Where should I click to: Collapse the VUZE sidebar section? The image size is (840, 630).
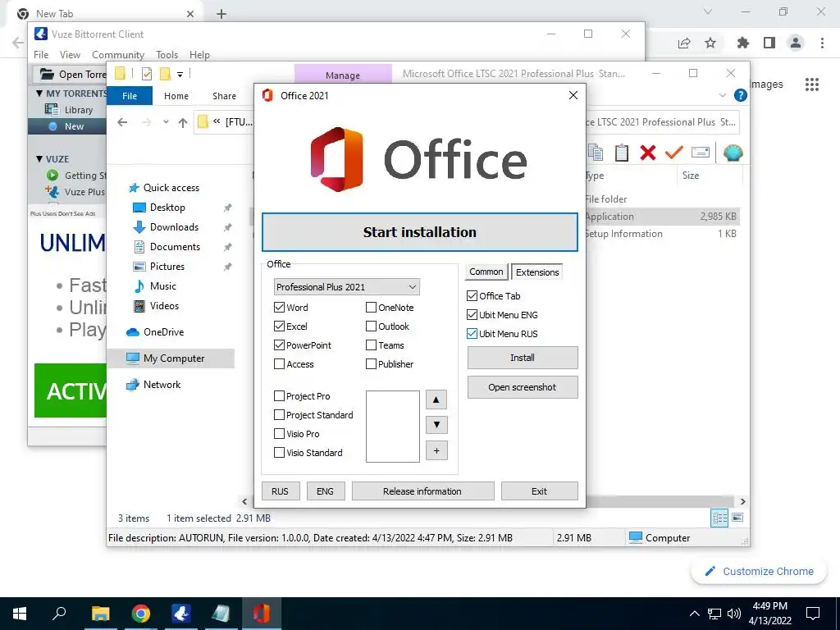39,159
